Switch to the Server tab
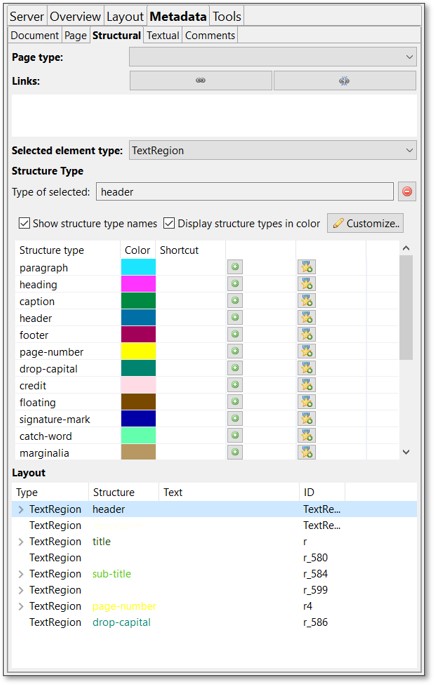 click(x=27, y=17)
